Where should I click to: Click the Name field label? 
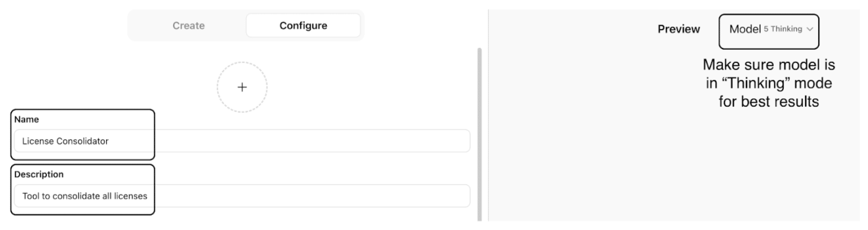pos(27,119)
